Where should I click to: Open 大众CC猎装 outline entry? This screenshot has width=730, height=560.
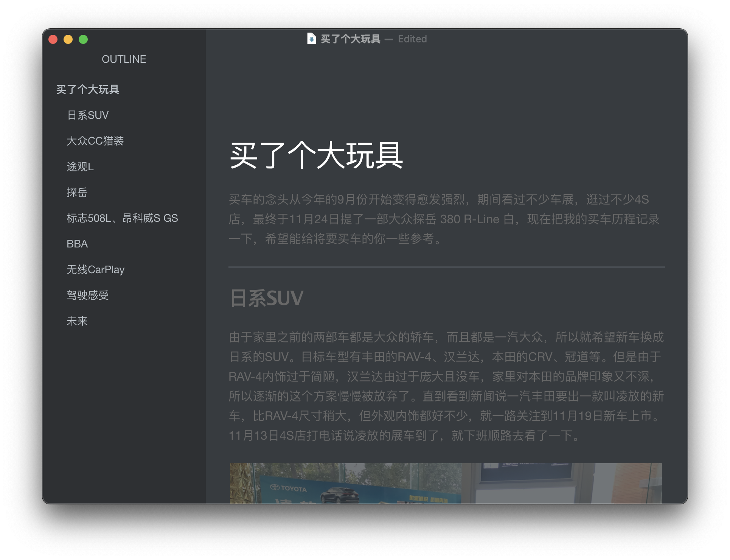[95, 141]
